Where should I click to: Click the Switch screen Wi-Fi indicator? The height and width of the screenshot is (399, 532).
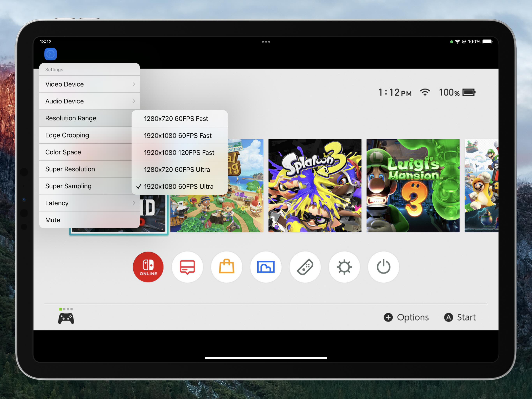point(425,92)
